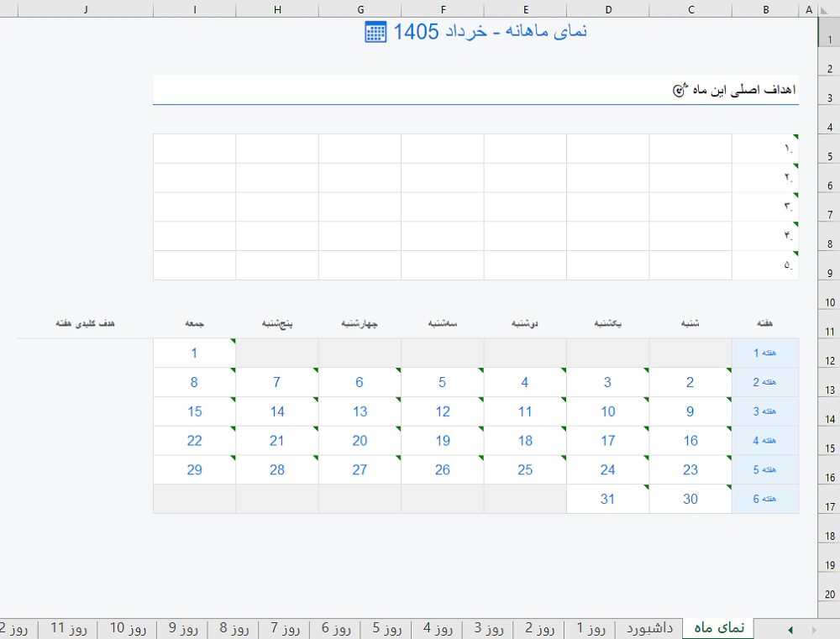Select day 31 calendar cell
840x639 pixels.
(607, 499)
